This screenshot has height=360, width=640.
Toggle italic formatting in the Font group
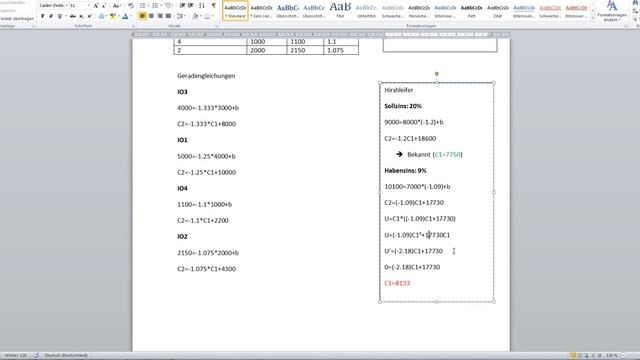tap(51, 16)
